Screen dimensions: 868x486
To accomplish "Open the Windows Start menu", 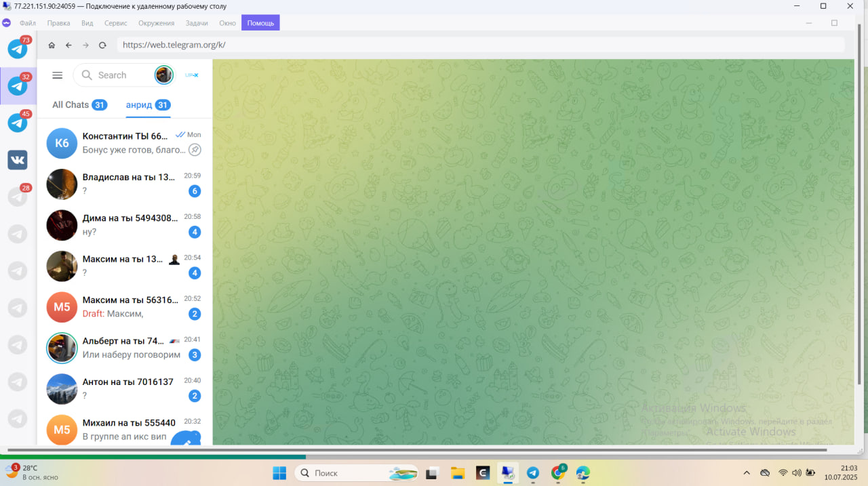I will click(x=279, y=472).
